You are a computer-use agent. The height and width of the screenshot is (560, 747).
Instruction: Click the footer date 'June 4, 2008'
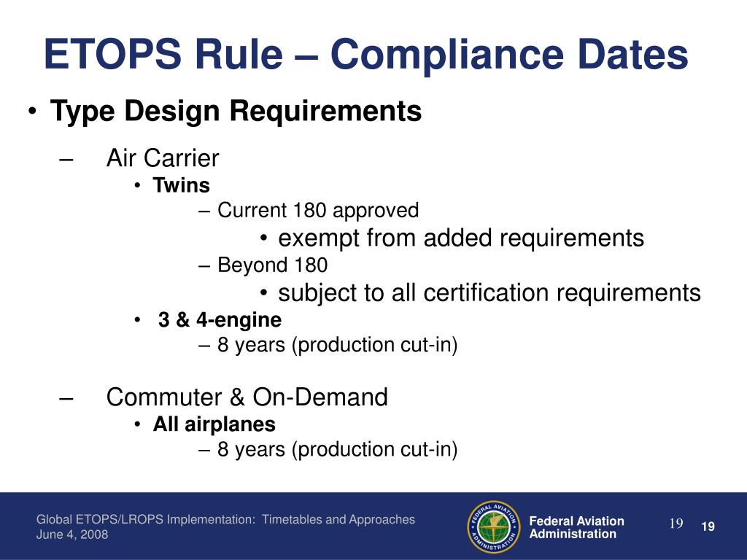72,534
